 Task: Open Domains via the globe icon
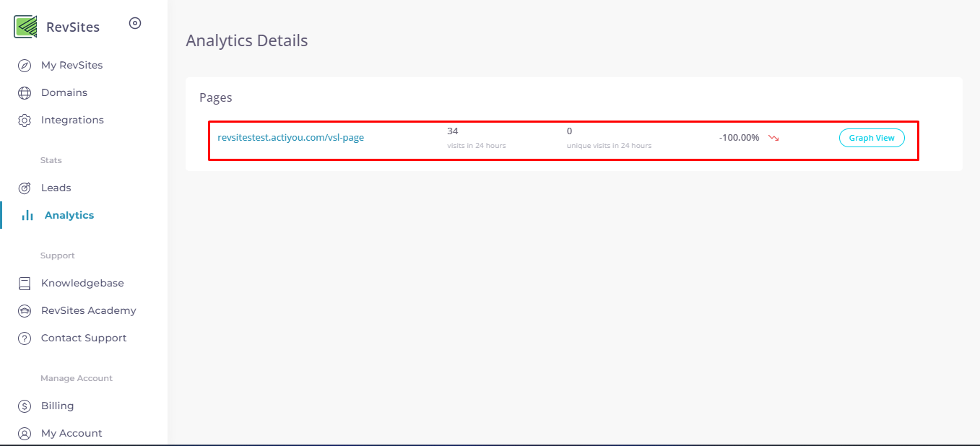click(x=25, y=92)
